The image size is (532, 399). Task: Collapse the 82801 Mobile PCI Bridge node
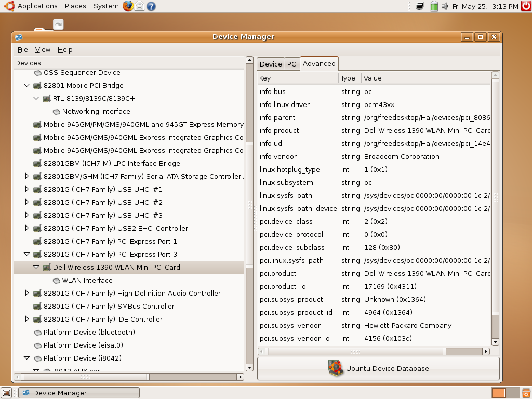point(26,85)
